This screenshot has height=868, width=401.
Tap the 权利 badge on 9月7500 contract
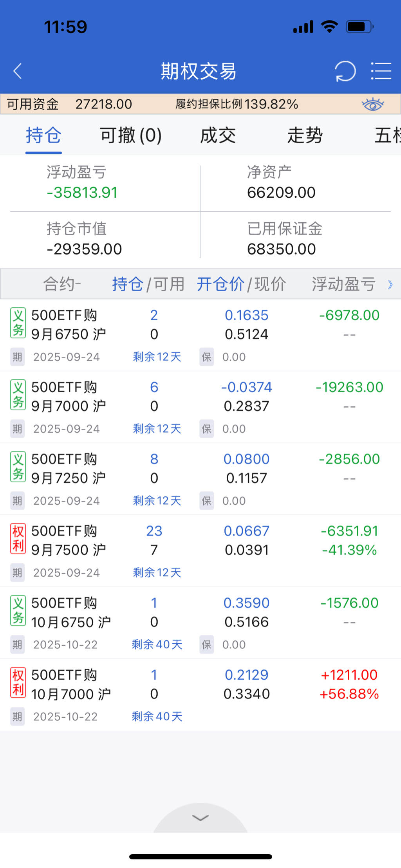tap(18, 539)
